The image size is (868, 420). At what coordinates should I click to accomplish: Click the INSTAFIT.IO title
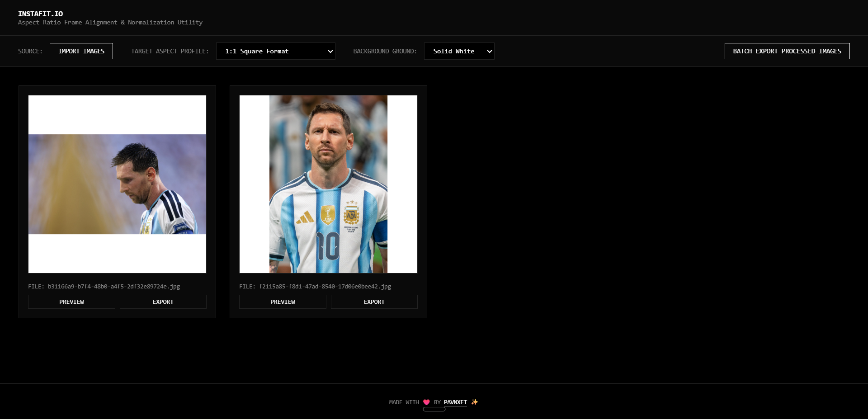pyautogui.click(x=40, y=14)
